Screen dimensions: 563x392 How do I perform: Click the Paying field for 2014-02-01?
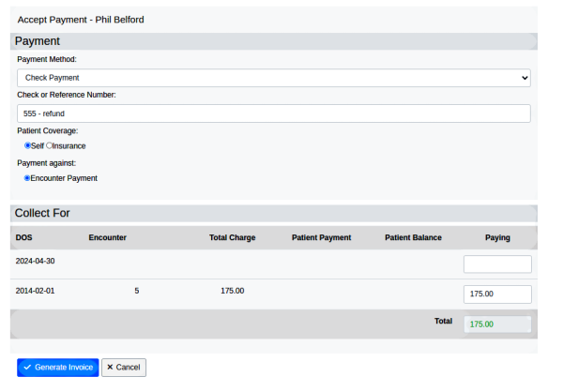[497, 294]
